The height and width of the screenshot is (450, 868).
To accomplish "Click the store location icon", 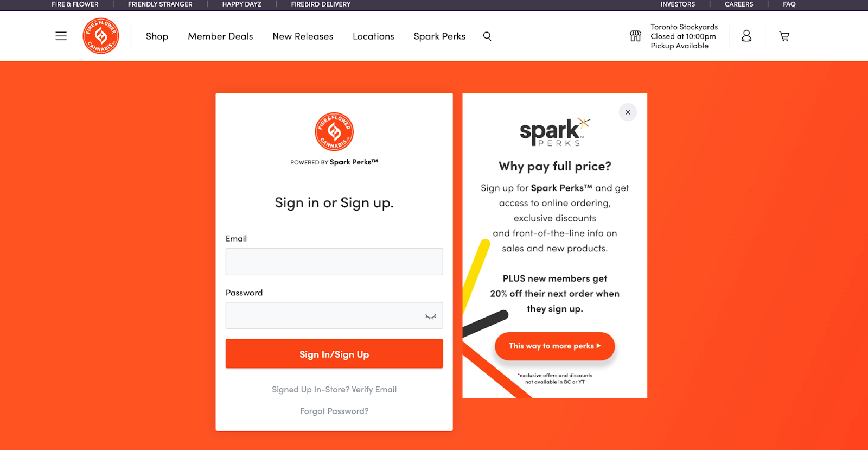I will (x=635, y=36).
